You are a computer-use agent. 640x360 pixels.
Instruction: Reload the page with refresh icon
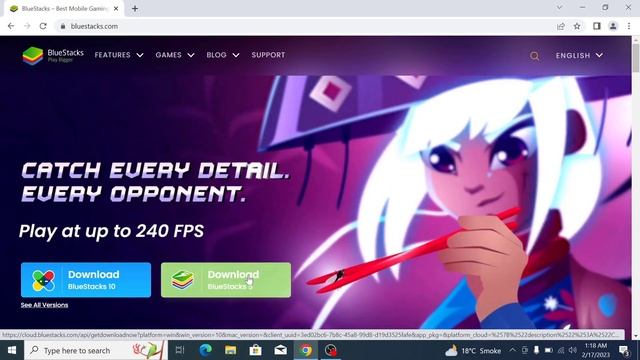(x=43, y=26)
